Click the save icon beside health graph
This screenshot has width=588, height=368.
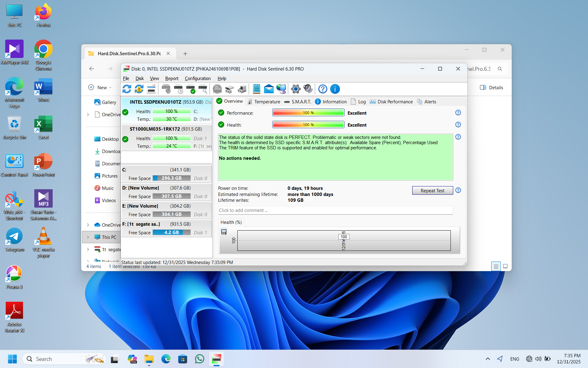click(224, 232)
